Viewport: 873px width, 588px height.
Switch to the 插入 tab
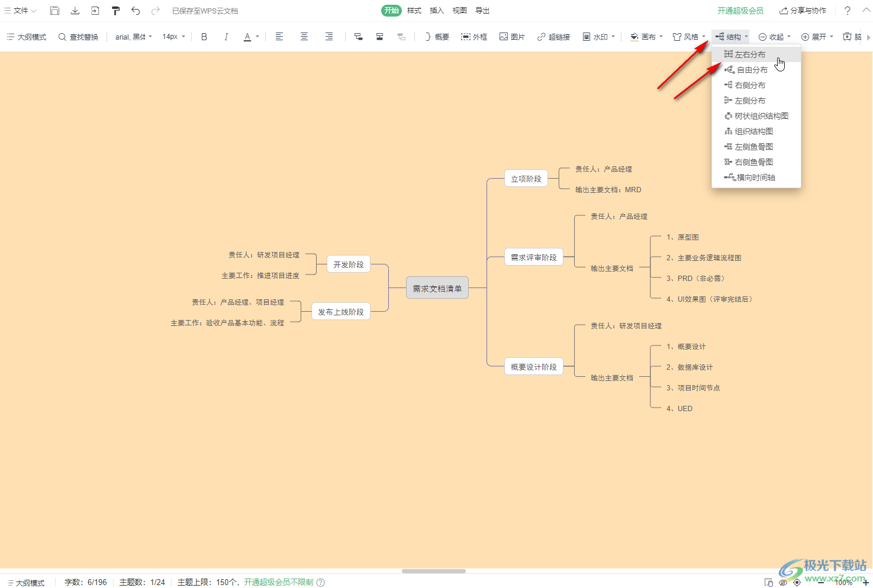click(437, 11)
